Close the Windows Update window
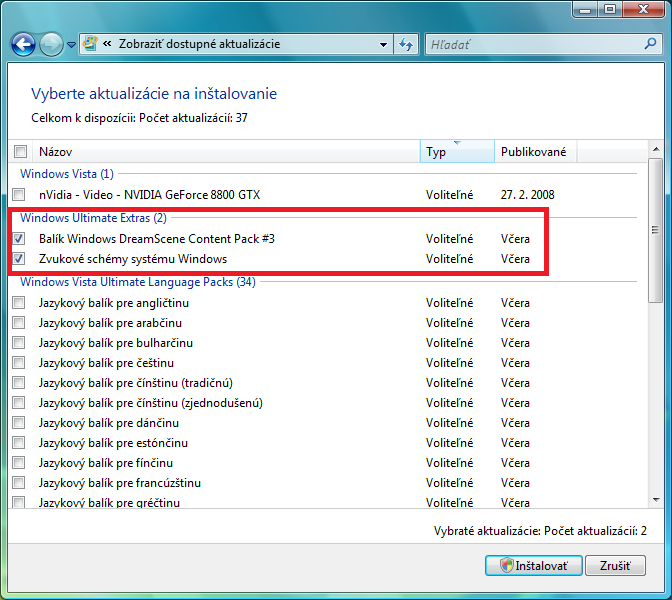Viewport: 672px width, 600px height. pos(643,9)
